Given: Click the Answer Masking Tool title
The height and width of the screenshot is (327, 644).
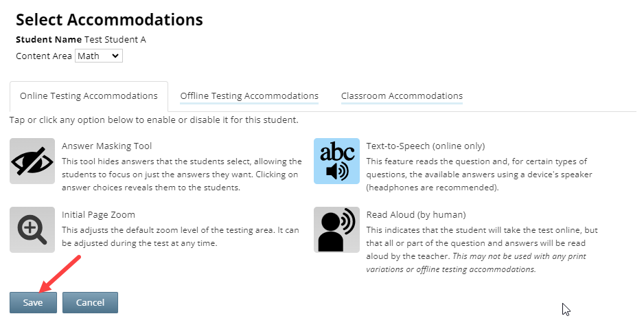Looking at the screenshot, I should coord(107,146).
